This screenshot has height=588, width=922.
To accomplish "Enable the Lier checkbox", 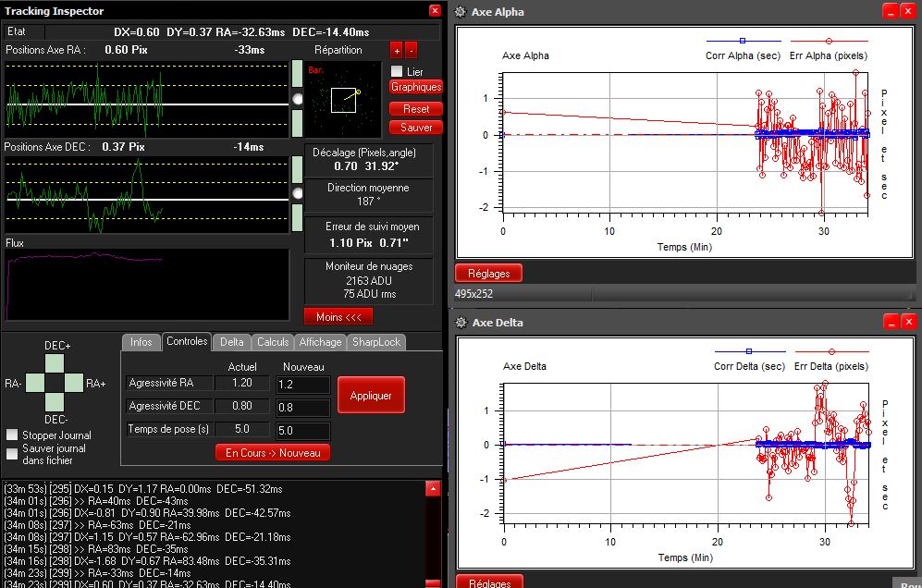I will click(x=397, y=71).
